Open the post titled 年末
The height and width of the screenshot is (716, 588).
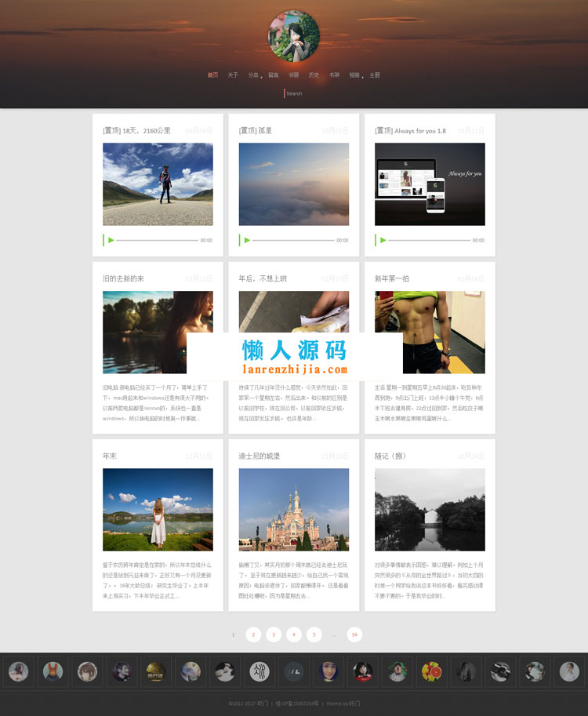(x=110, y=456)
